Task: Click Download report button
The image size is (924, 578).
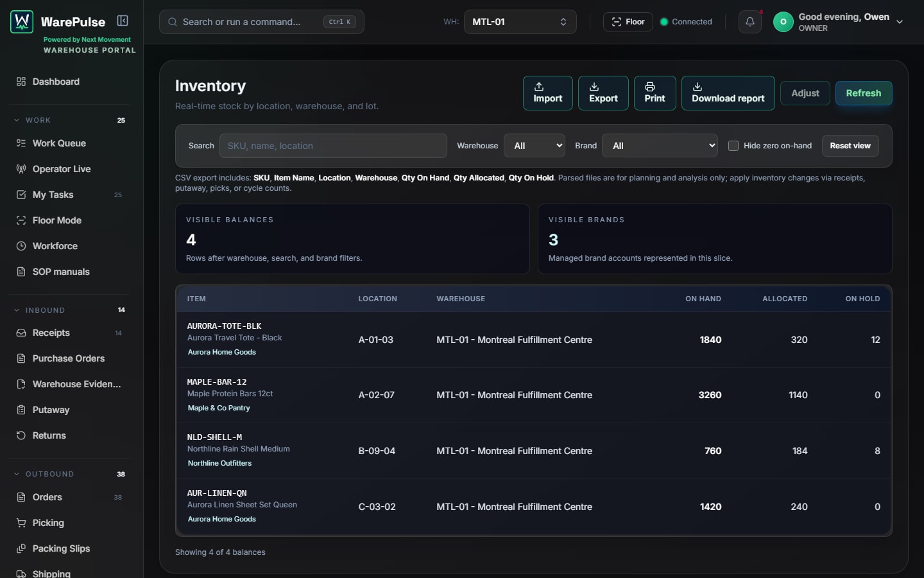Action: coord(728,93)
